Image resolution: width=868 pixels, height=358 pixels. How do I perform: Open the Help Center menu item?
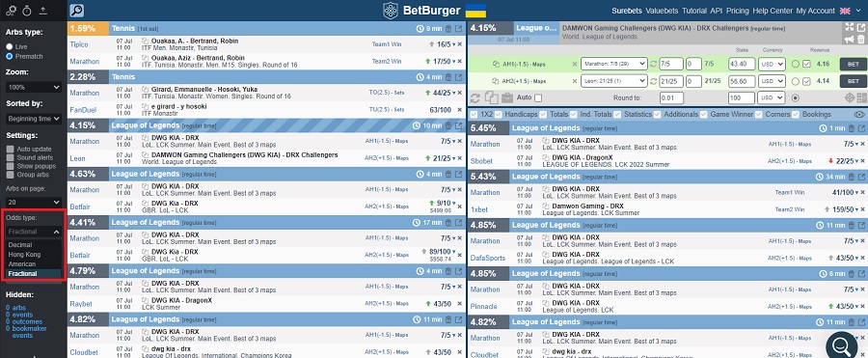[773, 11]
